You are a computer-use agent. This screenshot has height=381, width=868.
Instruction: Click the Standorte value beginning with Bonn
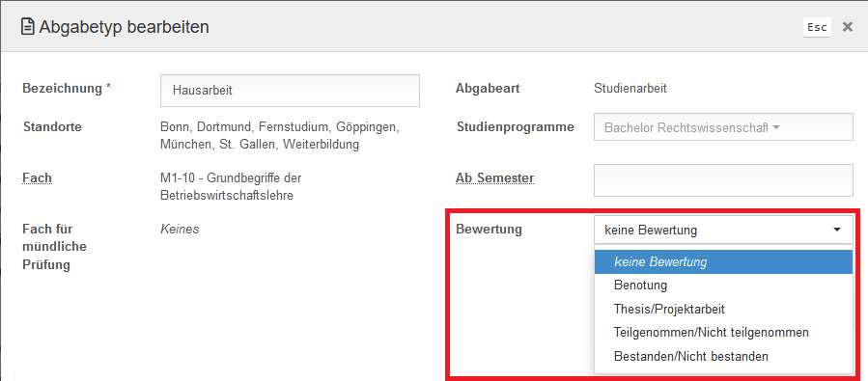coord(280,136)
